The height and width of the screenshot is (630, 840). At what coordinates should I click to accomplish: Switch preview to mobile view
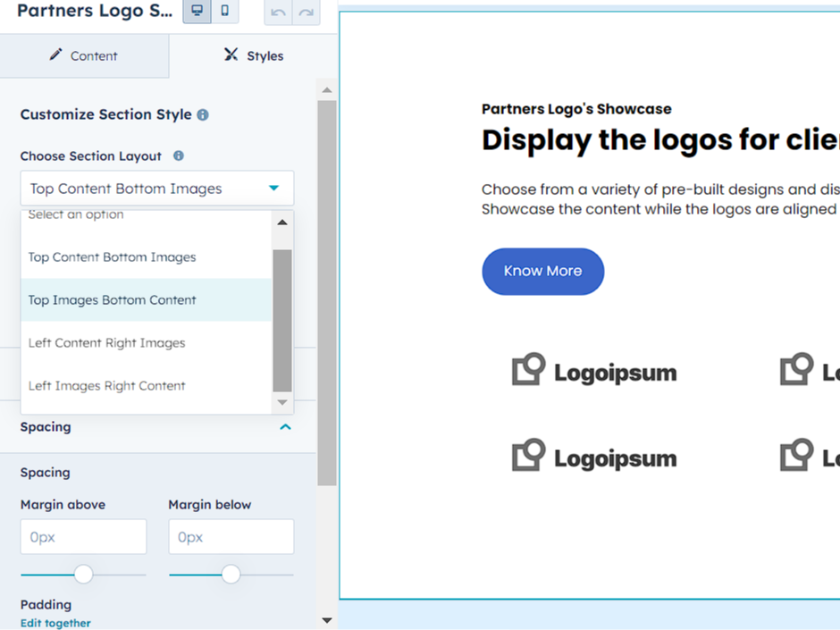click(x=224, y=12)
